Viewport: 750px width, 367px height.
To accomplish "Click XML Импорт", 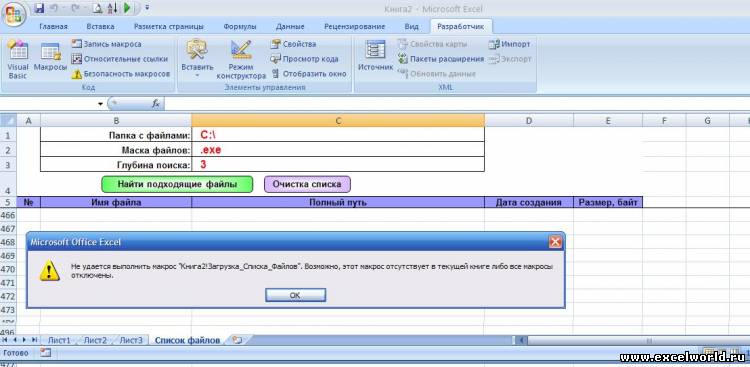I will [509, 44].
